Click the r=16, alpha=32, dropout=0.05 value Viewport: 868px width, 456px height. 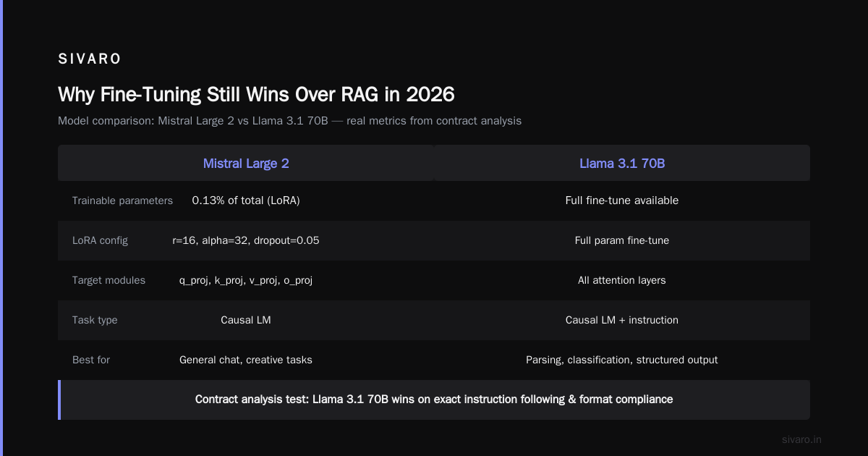point(246,240)
